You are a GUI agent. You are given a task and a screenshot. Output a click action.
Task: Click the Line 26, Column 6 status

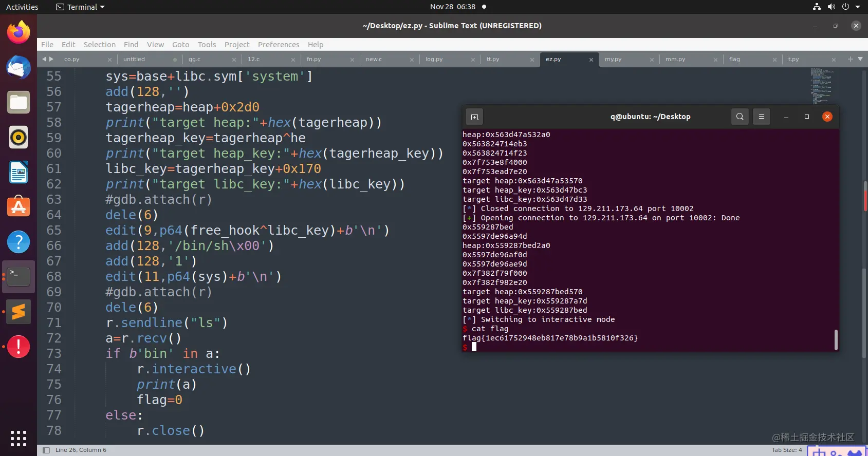81,450
